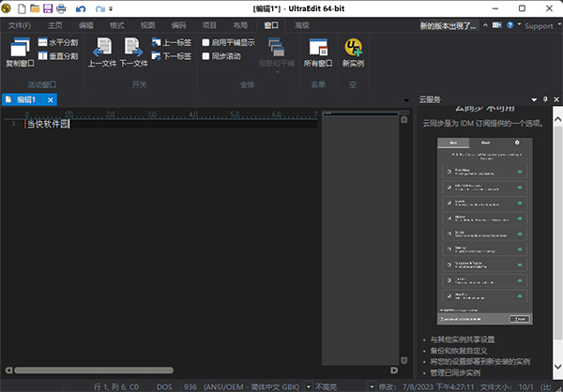Open the 文件(F) menu

point(20,25)
